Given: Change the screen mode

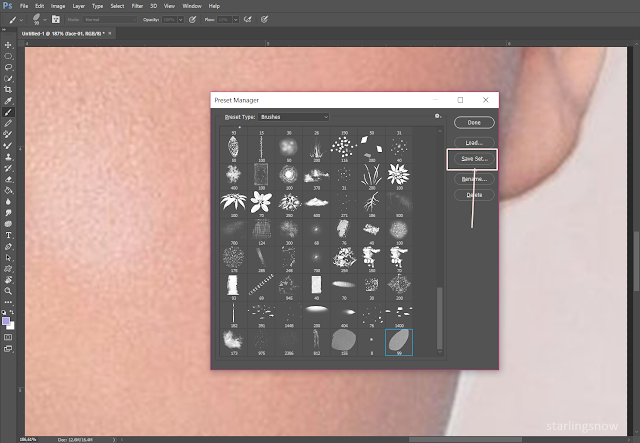Looking at the screenshot, I should [x=8, y=349].
